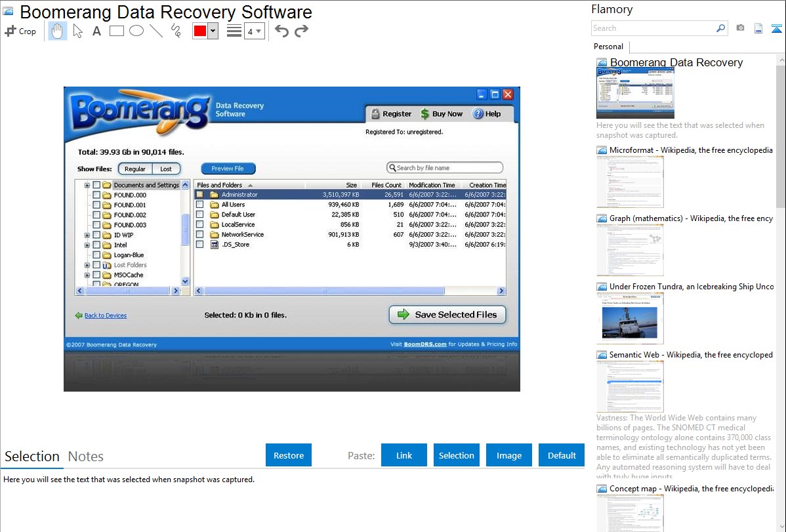Check the .DS_Store file checkbox

click(x=199, y=245)
